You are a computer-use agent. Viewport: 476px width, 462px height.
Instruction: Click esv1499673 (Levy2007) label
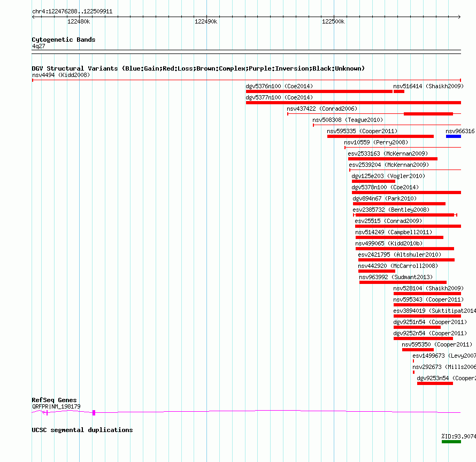[444, 356]
